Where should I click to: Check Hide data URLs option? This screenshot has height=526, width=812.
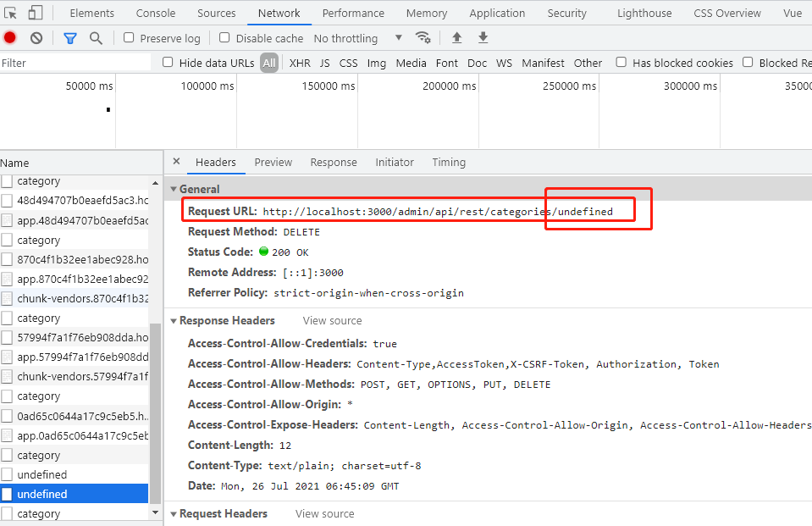(x=168, y=62)
